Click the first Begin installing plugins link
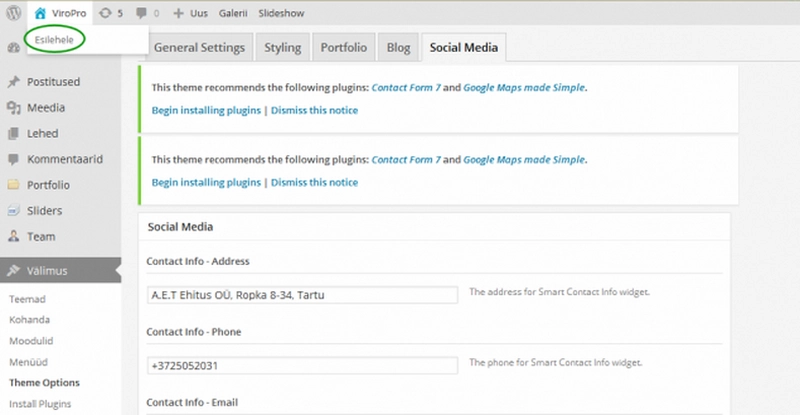 tap(206, 110)
